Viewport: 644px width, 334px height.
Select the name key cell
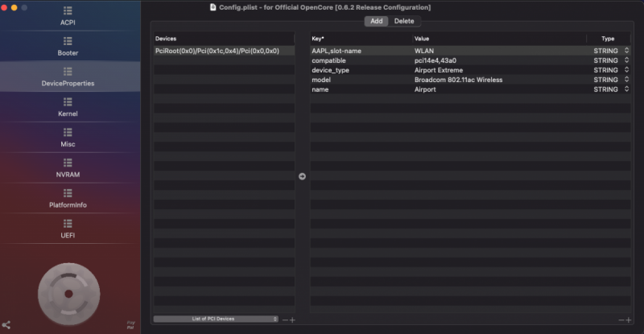[x=361, y=89]
